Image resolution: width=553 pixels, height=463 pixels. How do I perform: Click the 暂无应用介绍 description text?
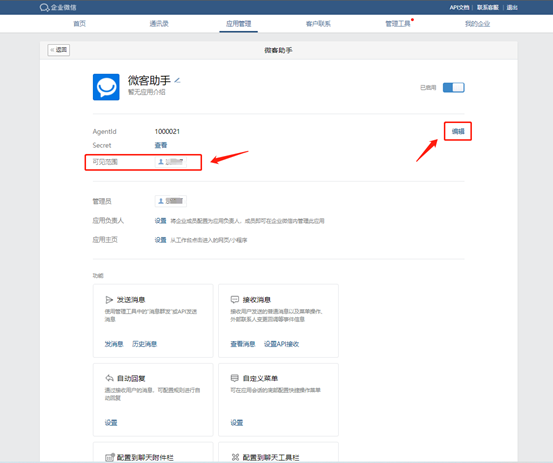(x=146, y=92)
